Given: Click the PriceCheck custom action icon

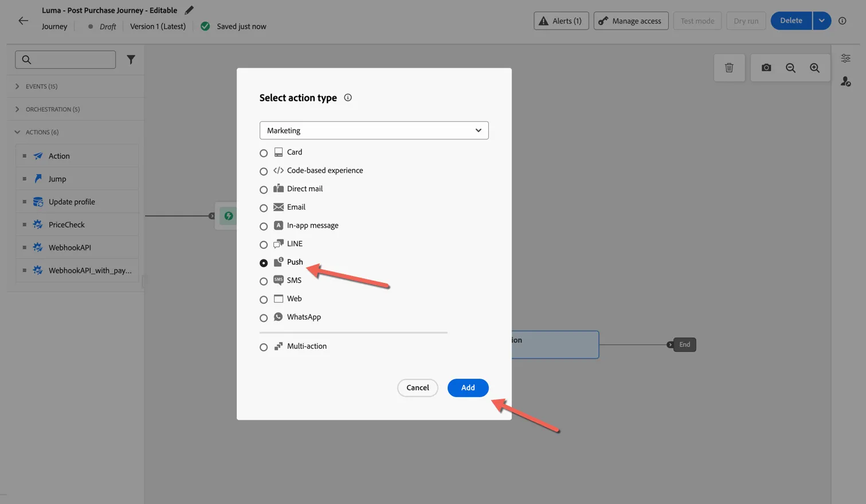Looking at the screenshot, I should [x=38, y=225].
